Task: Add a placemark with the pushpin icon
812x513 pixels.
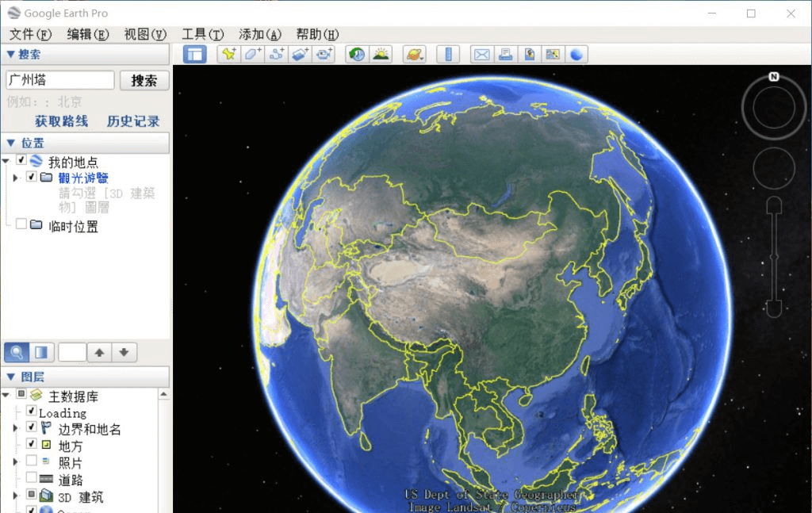Action: 229,54
